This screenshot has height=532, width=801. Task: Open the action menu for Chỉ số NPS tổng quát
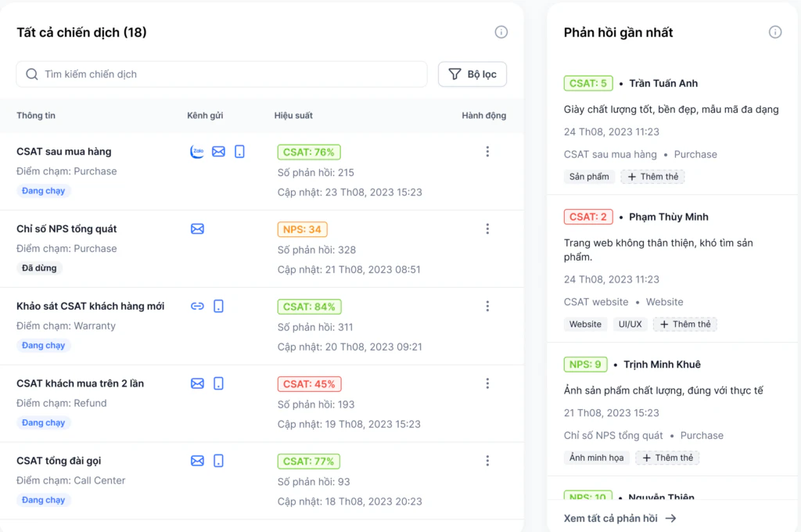coord(487,229)
